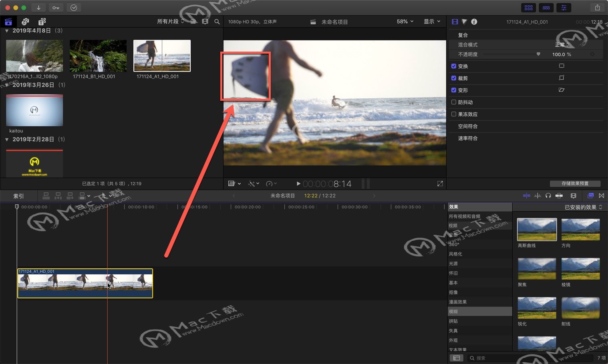Open the info inspector icon
This screenshot has width=608, height=364.
[x=474, y=22]
